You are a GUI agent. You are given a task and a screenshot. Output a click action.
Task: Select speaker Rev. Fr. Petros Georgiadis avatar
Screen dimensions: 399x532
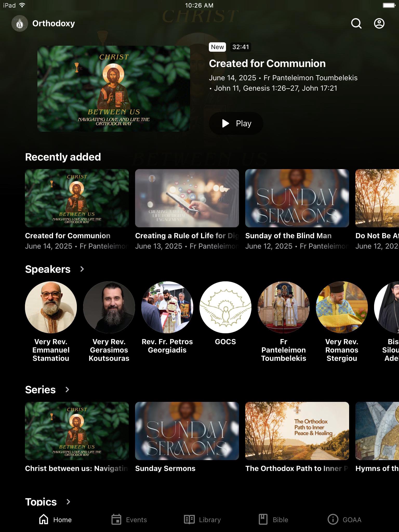(x=167, y=307)
